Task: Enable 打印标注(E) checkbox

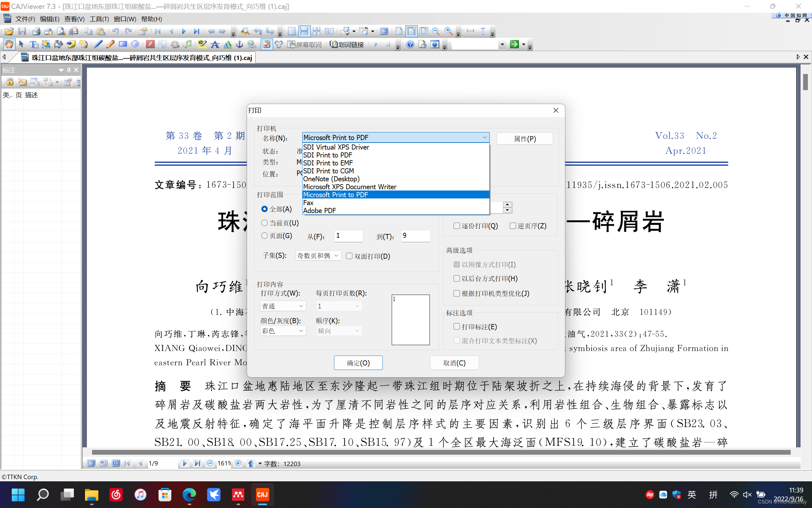Action: (456, 327)
